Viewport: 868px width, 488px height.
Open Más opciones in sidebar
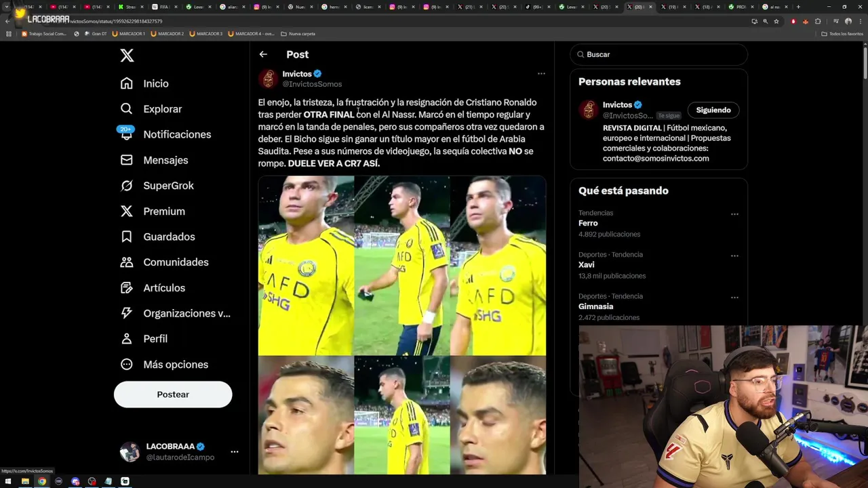pos(164,365)
